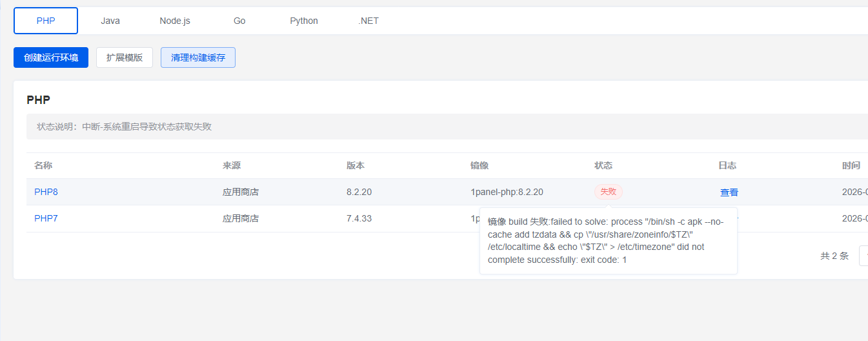
Task: Click the 日志 column header
Action: (x=727, y=165)
